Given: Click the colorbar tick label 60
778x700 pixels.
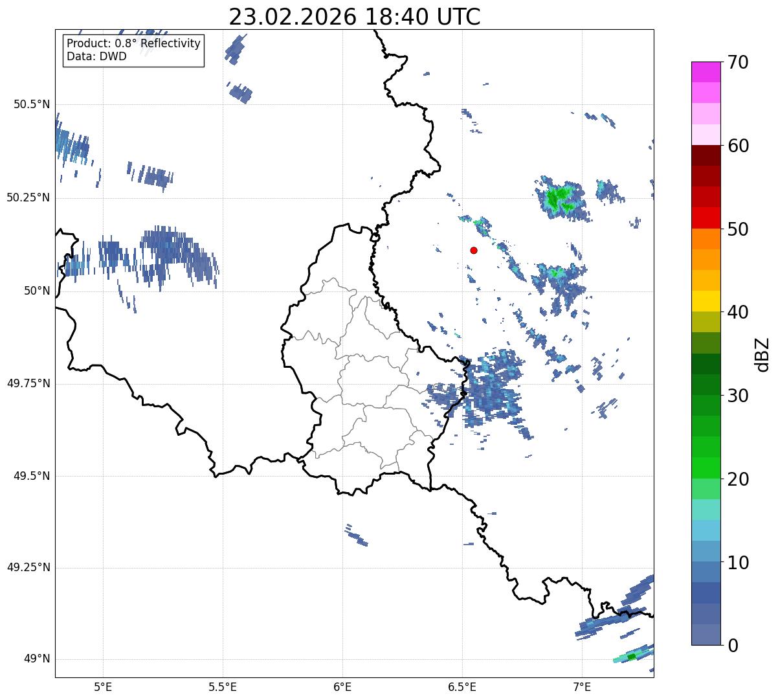Looking at the screenshot, I should coord(738,146).
